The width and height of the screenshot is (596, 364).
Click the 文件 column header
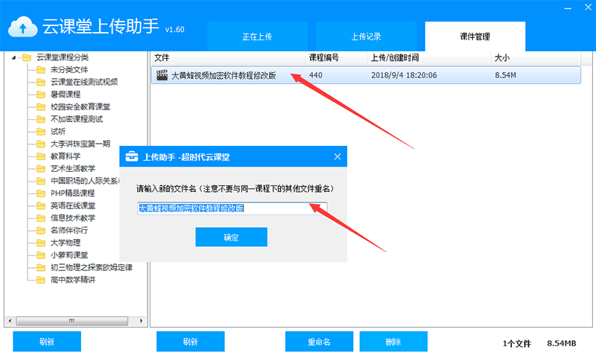(228, 58)
